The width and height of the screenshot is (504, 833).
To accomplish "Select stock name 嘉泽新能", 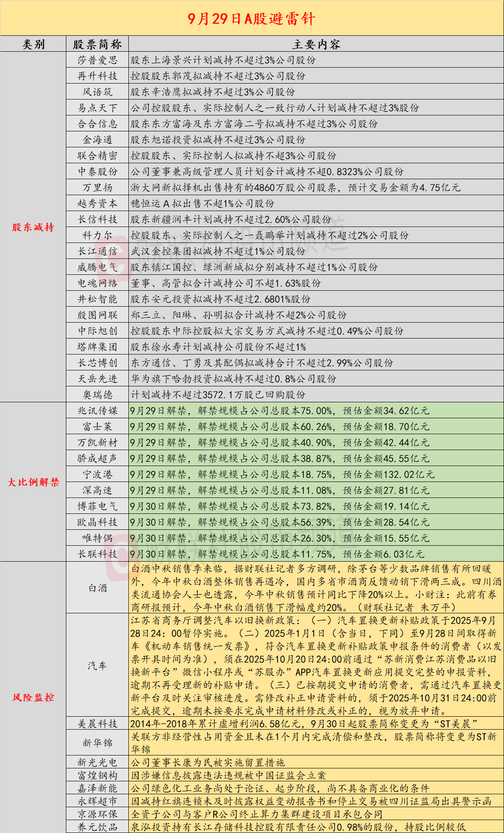I will coord(97,788).
